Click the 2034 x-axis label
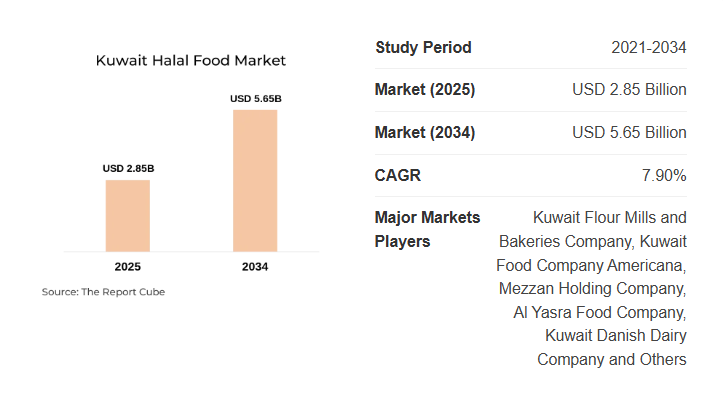 255,267
